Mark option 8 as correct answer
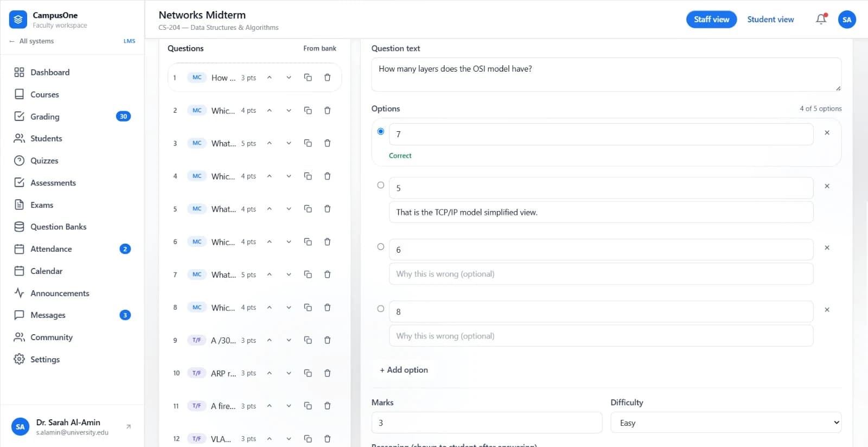Image resolution: width=868 pixels, height=447 pixels. pos(381,309)
